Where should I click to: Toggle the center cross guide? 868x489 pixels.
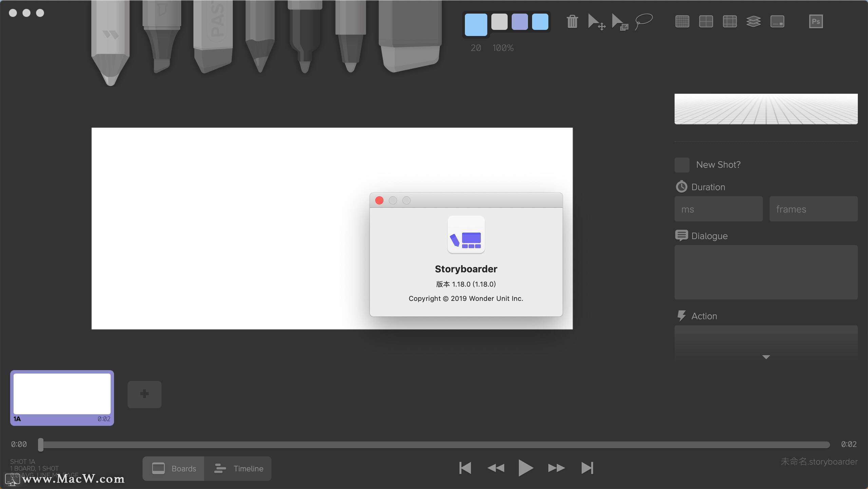(x=706, y=22)
